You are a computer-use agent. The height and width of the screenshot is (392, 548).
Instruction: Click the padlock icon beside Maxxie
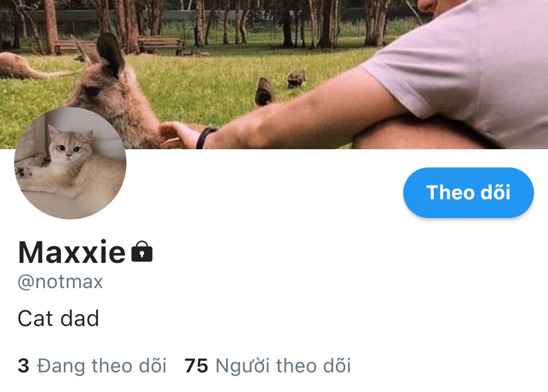click(x=142, y=251)
